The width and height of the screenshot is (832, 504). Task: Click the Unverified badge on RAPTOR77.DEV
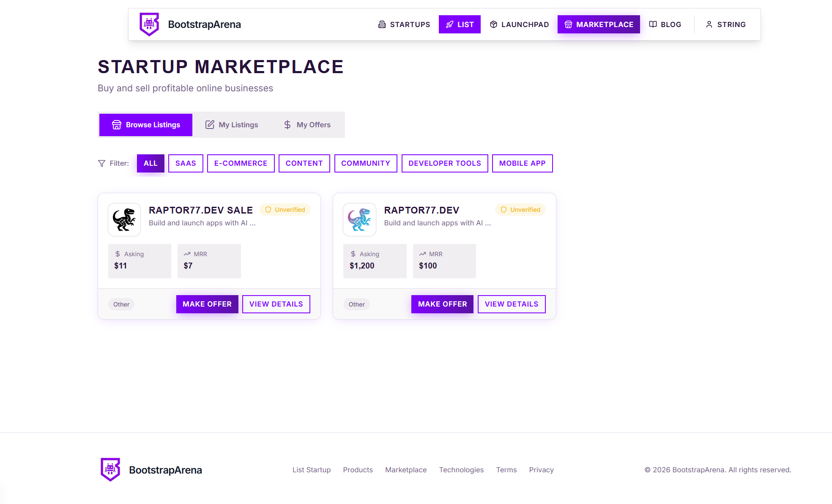(520, 209)
